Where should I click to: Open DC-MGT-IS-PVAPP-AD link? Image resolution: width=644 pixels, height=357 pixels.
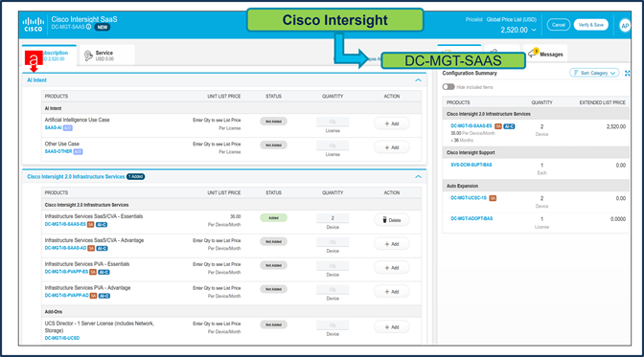(66, 296)
